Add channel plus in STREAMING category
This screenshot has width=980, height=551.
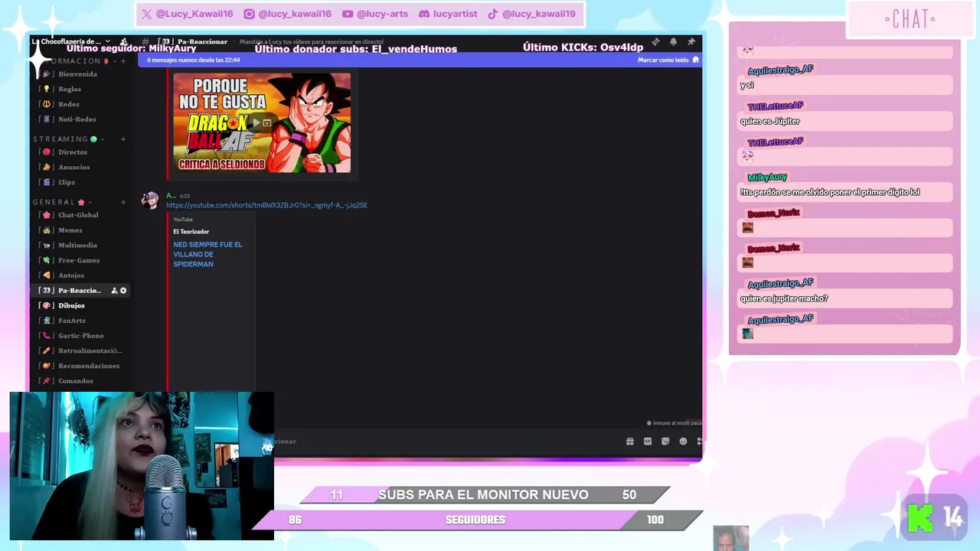tap(123, 139)
